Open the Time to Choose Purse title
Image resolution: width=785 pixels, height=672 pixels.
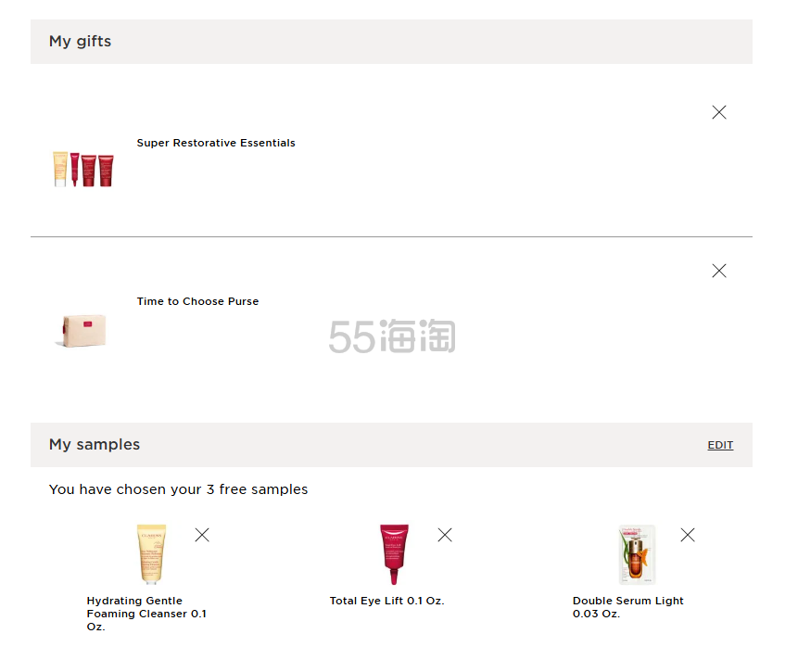click(197, 301)
